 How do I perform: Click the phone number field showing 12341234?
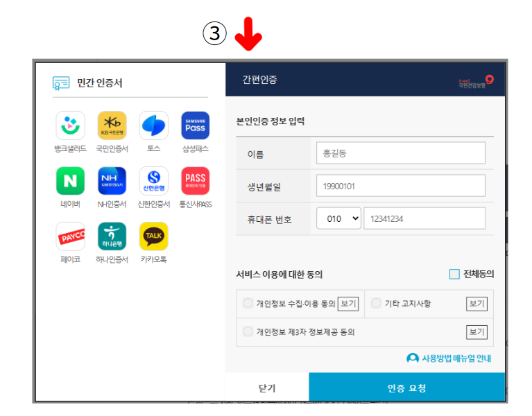click(x=424, y=218)
